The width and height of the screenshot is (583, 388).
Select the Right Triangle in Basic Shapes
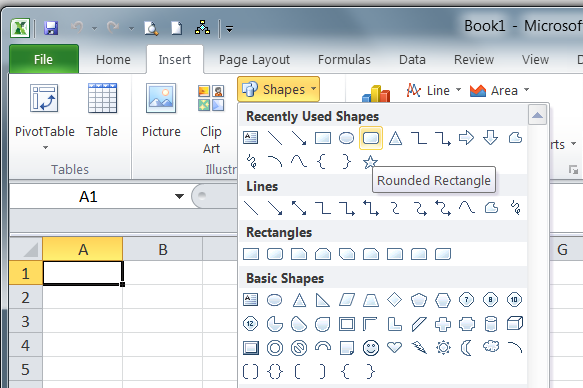pos(322,300)
